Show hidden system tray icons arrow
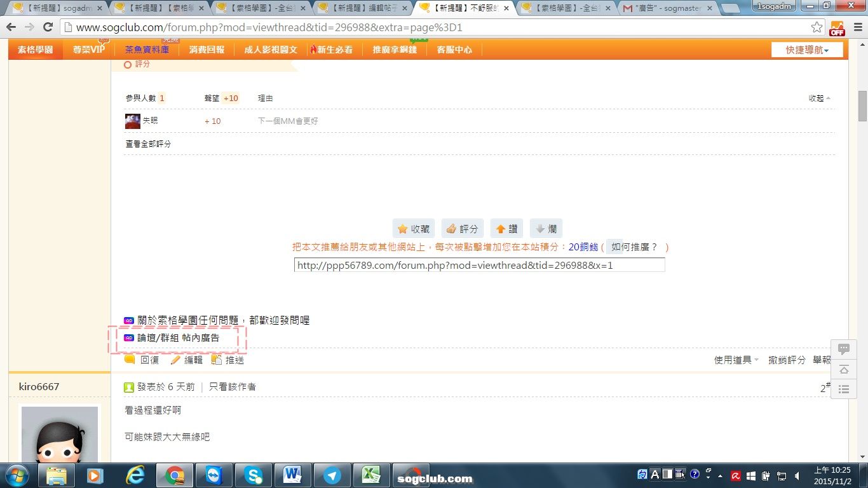 720,476
